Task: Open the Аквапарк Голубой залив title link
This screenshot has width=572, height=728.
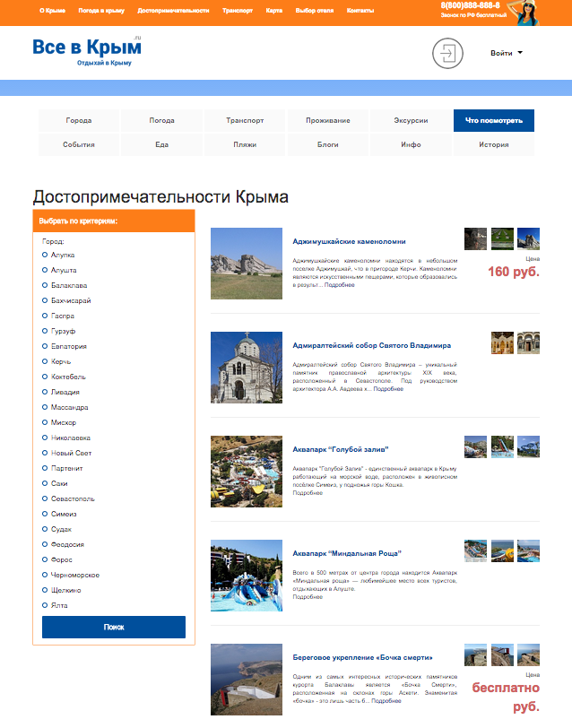Action: click(341, 449)
